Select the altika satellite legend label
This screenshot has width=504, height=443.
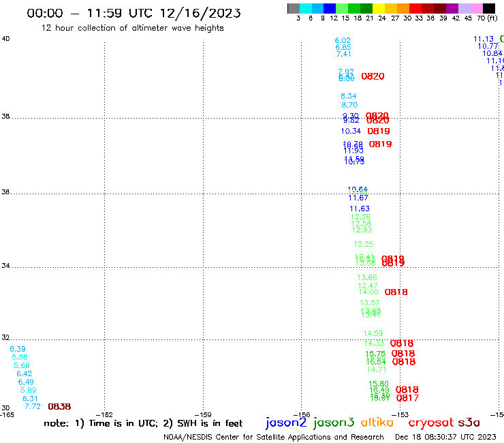click(377, 423)
